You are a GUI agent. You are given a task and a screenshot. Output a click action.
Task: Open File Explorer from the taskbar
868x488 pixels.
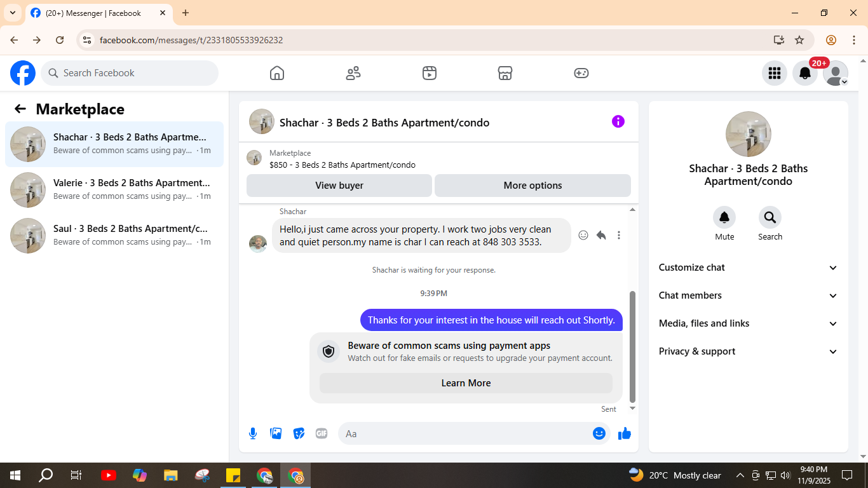pos(170,475)
